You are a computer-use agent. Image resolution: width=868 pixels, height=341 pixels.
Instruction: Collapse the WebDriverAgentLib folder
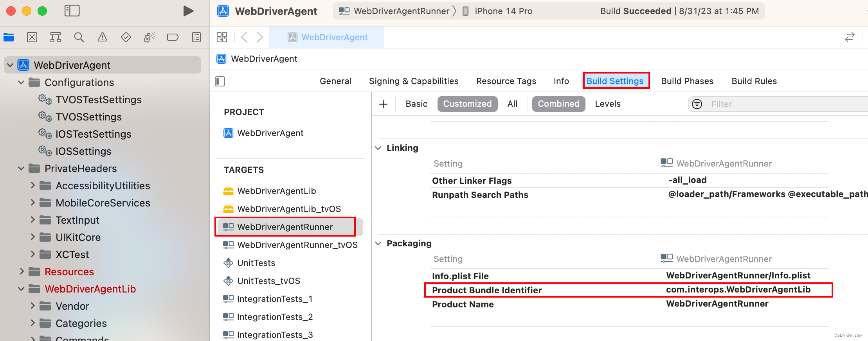[x=22, y=289]
